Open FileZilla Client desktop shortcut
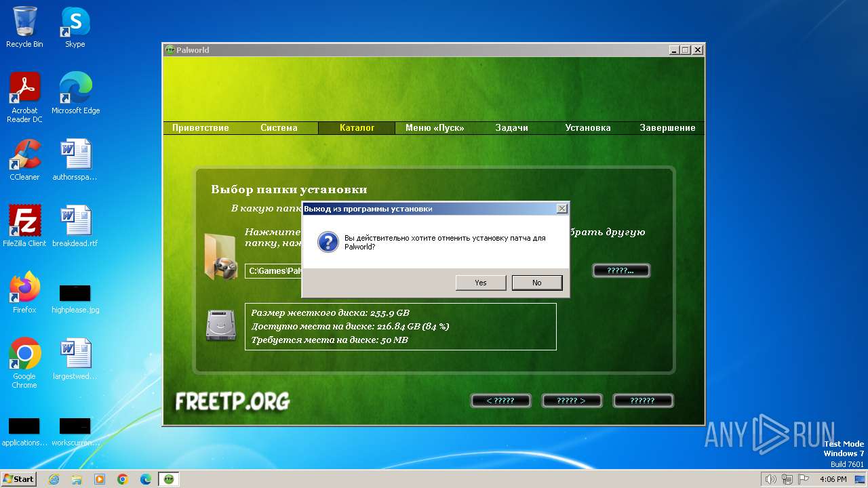 coord(24,226)
